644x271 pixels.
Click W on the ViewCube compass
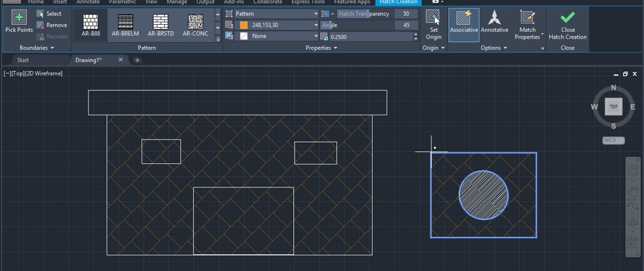(594, 107)
